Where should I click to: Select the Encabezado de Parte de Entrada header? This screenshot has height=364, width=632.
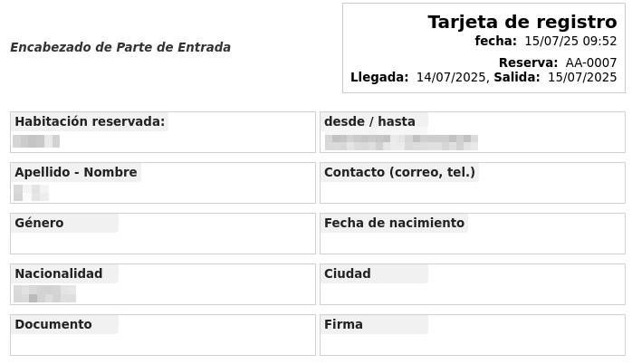click(x=120, y=47)
